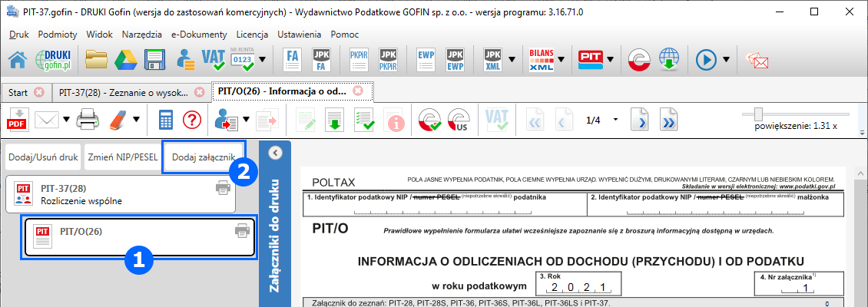Open the FA invoice form icon

click(293, 58)
